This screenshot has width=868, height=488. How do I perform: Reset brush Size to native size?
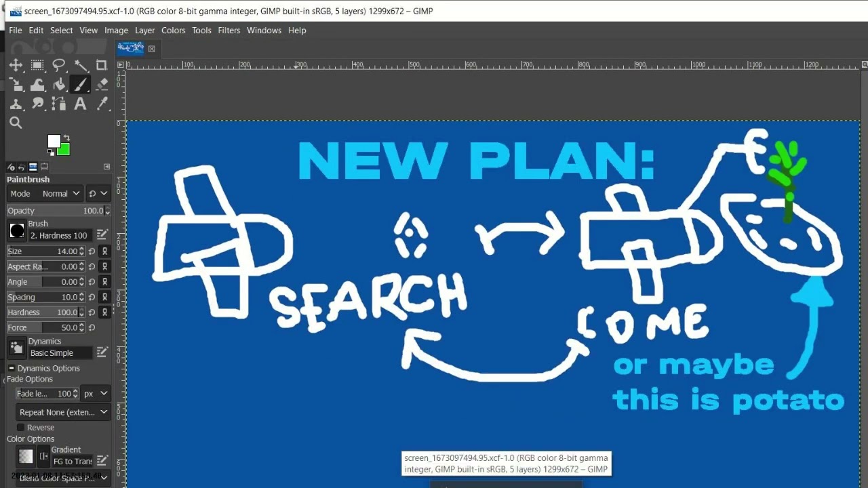coord(92,251)
